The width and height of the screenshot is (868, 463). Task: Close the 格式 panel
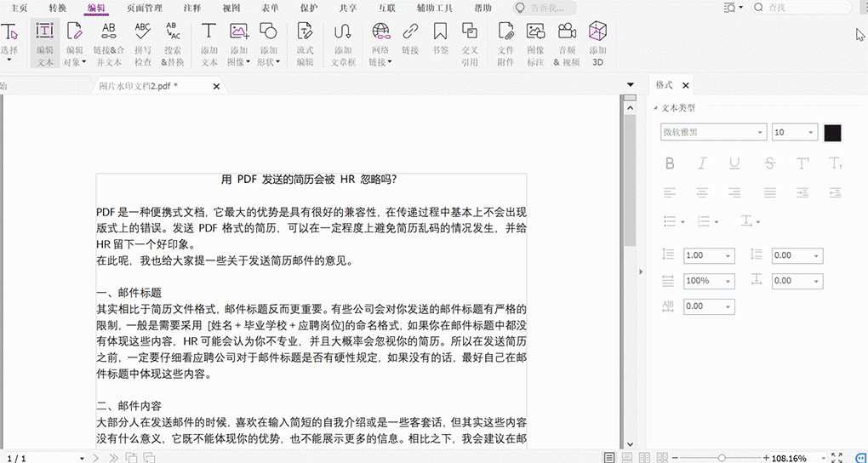(x=685, y=85)
